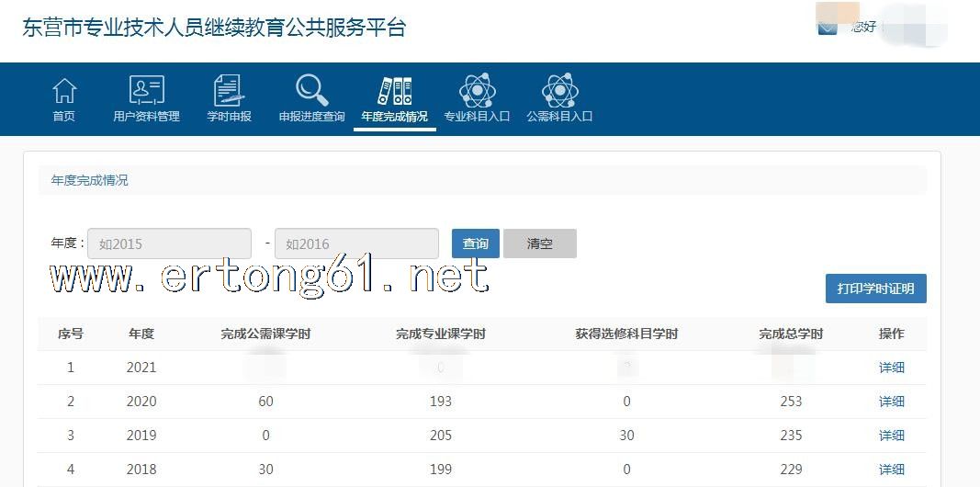The width and height of the screenshot is (980, 487).
Task: Focus the start year field 如2015
Action: [169, 243]
